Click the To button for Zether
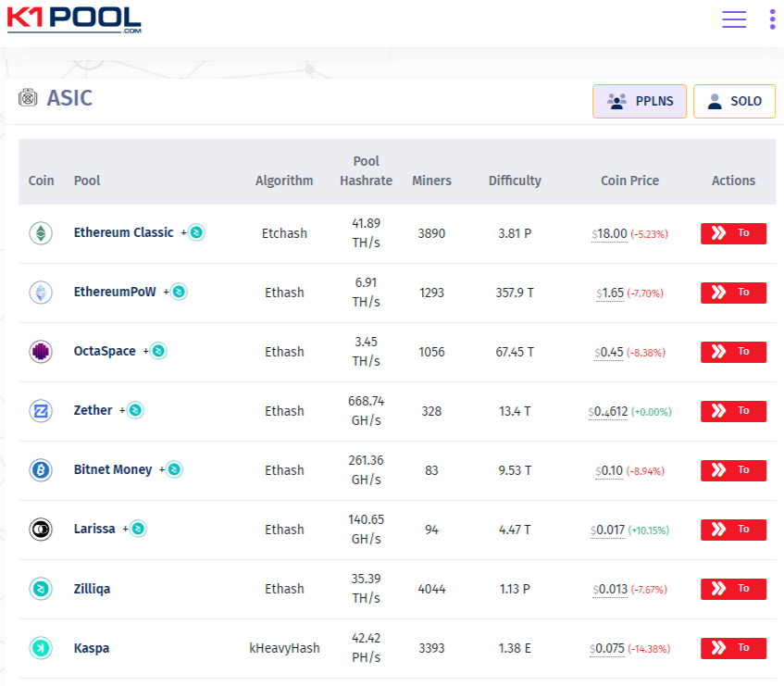The height and width of the screenshot is (686, 784). 733,411
